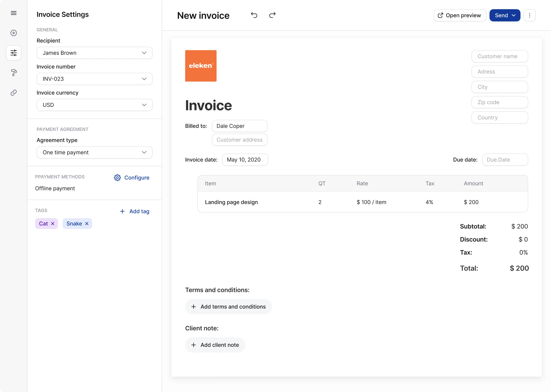
Task: Click Add tag
Action: [x=134, y=211]
